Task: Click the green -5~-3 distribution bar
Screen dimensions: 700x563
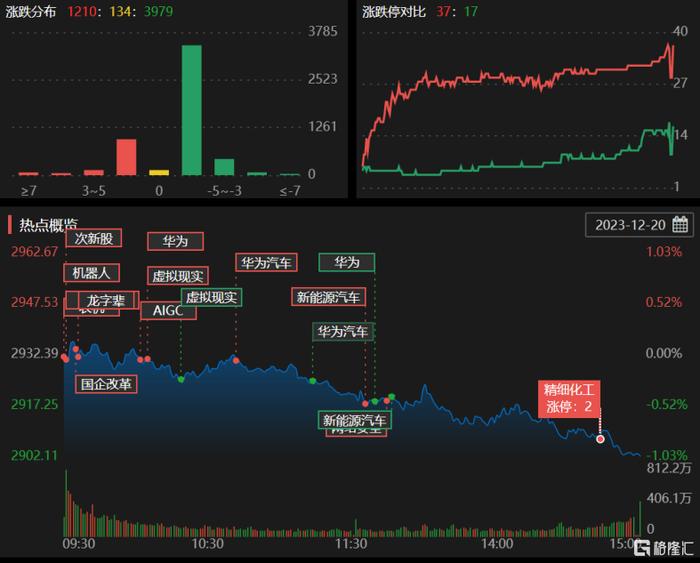Action: 224,167
